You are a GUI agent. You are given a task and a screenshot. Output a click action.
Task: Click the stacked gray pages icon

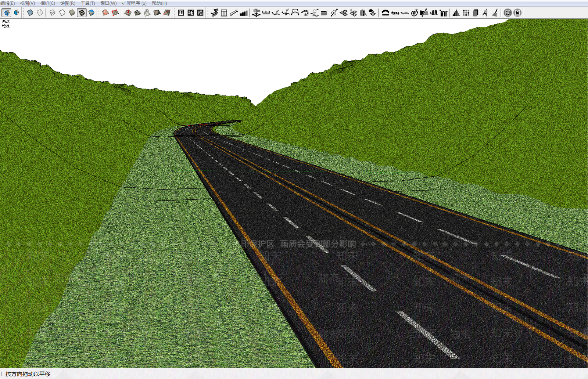476,13
